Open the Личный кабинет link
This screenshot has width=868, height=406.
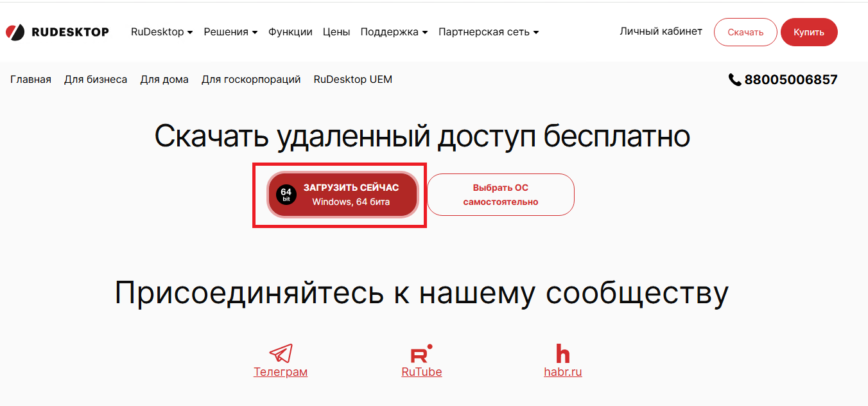coord(661,31)
